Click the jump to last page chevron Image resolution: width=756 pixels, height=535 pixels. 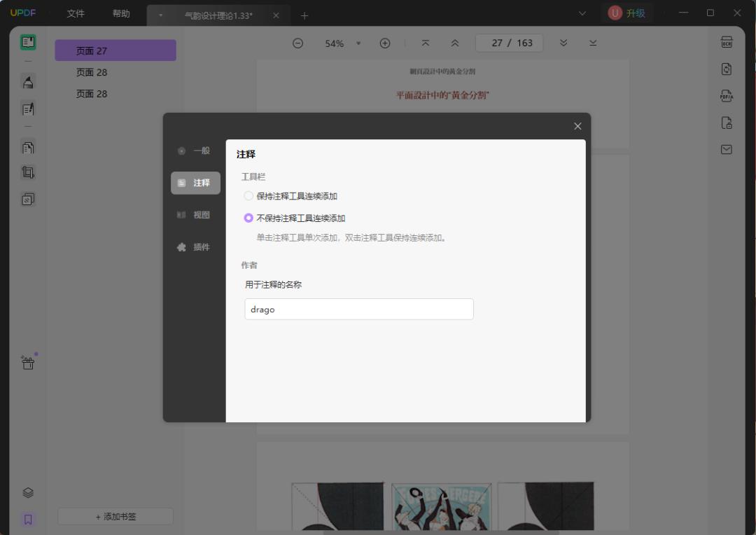point(592,43)
